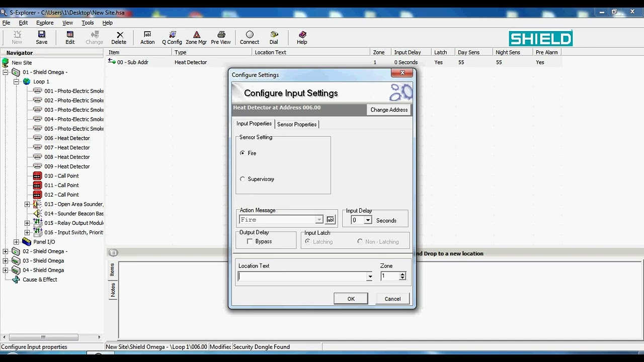Open the View menu
Image resolution: width=644 pixels, height=362 pixels.
(x=67, y=23)
